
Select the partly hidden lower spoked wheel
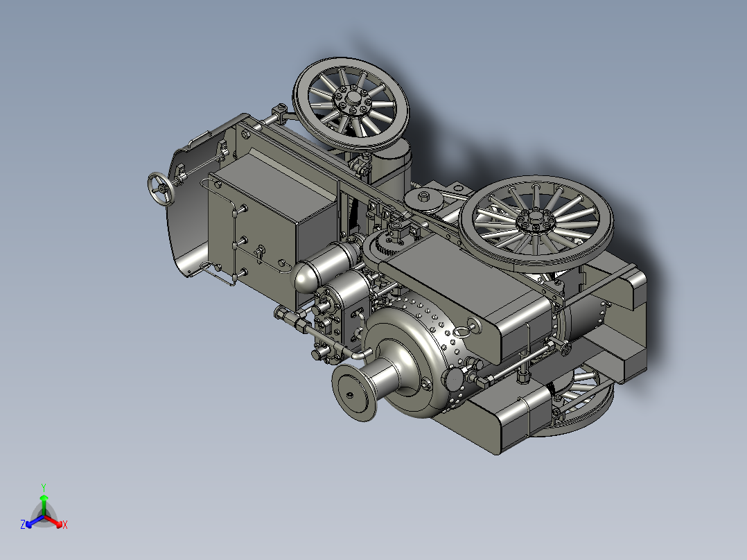tap(579, 401)
